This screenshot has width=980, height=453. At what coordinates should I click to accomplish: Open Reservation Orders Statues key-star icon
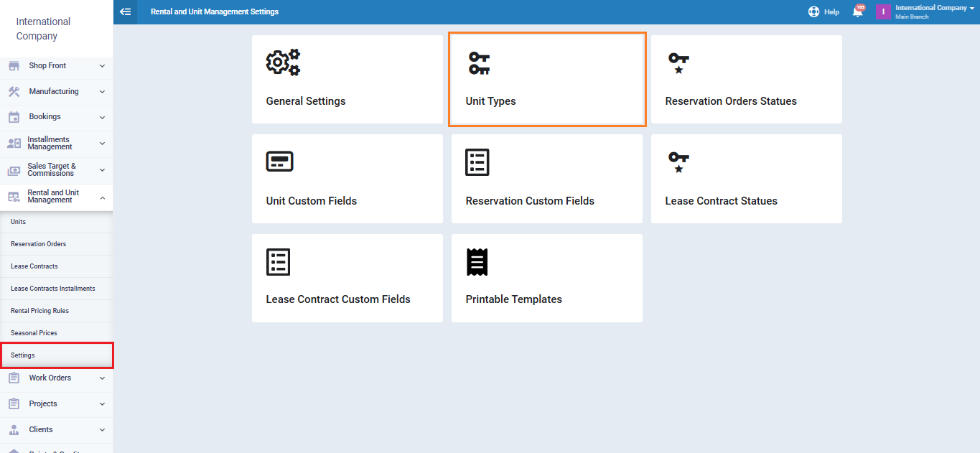[x=678, y=63]
